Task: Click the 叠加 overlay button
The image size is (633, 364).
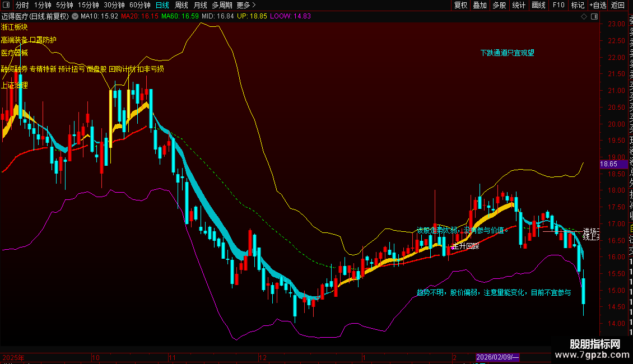Action: pyautogui.click(x=480, y=5)
